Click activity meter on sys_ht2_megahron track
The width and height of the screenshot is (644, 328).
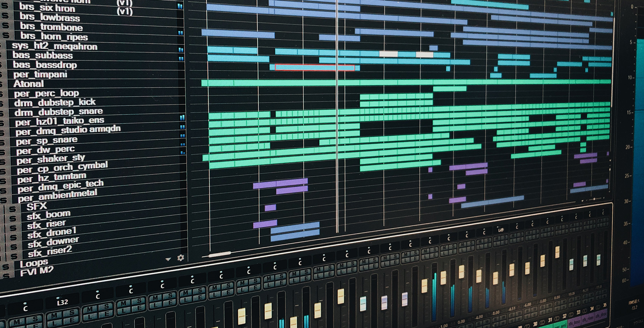click(x=181, y=50)
